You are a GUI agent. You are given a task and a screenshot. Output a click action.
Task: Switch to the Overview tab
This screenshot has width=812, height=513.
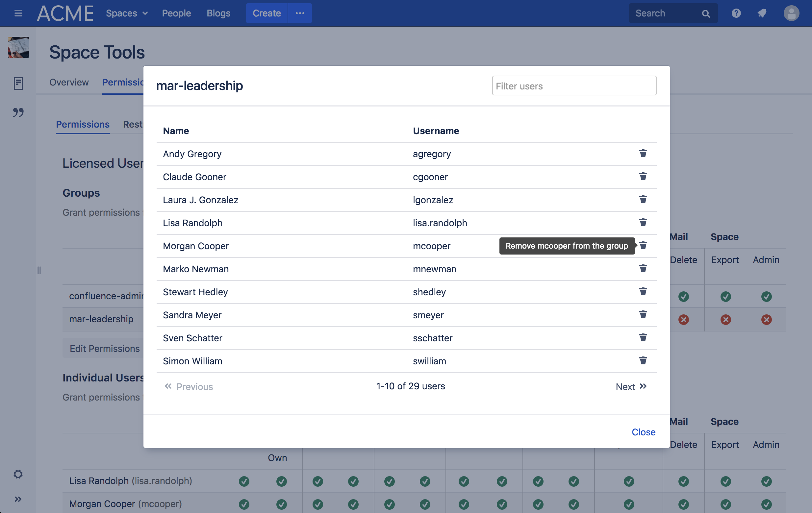click(69, 82)
